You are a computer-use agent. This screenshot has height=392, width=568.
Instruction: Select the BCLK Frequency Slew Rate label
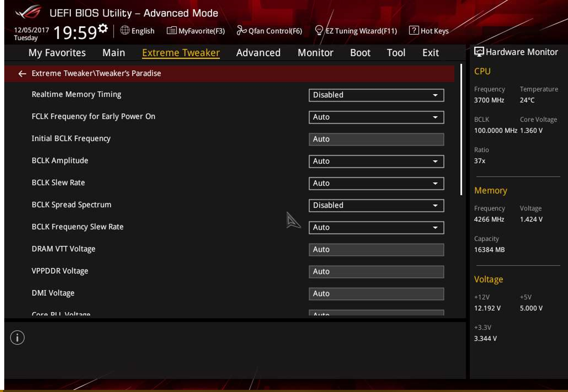78,227
